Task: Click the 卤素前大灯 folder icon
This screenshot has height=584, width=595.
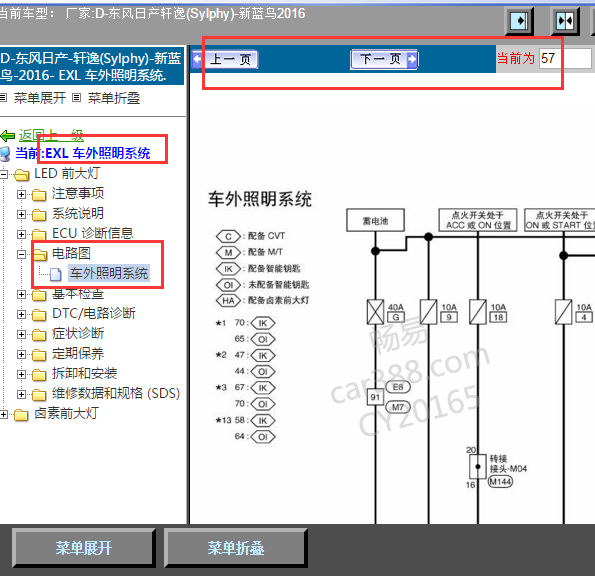Action: pos(22,415)
